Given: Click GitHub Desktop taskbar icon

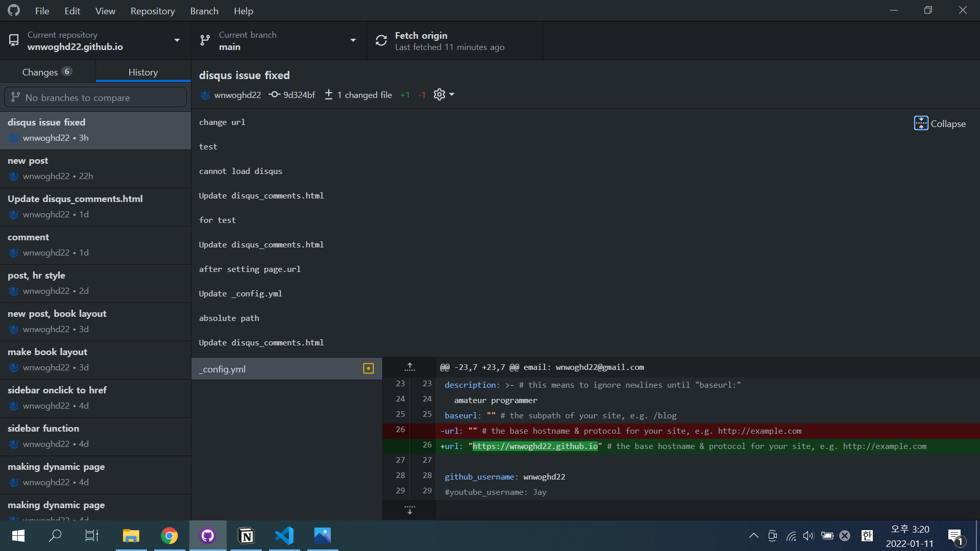Looking at the screenshot, I should 208,536.
